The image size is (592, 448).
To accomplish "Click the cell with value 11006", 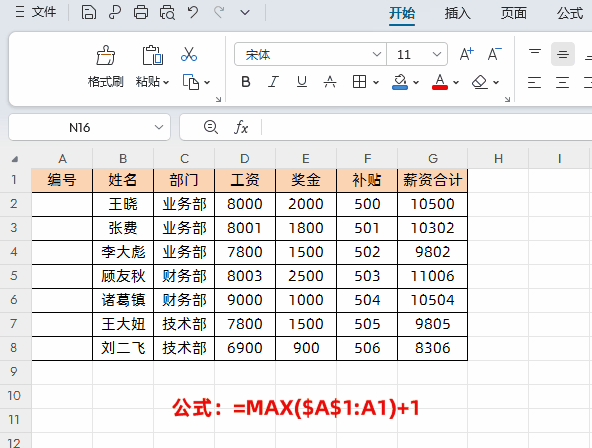I will [433, 276].
